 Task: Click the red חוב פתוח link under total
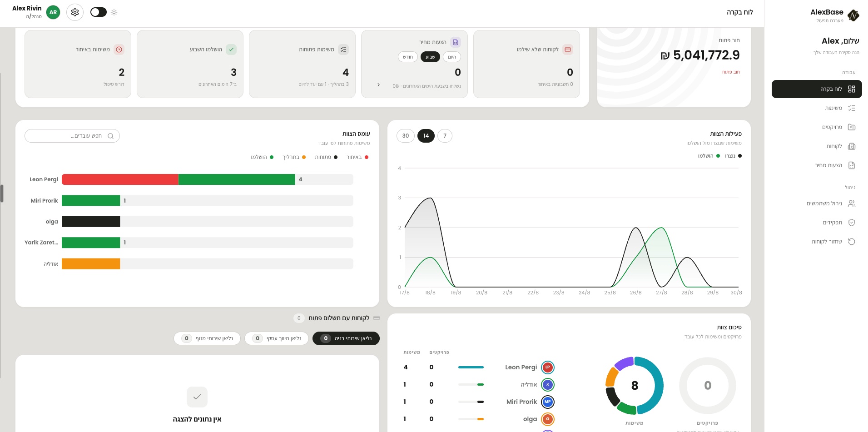click(x=731, y=72)
